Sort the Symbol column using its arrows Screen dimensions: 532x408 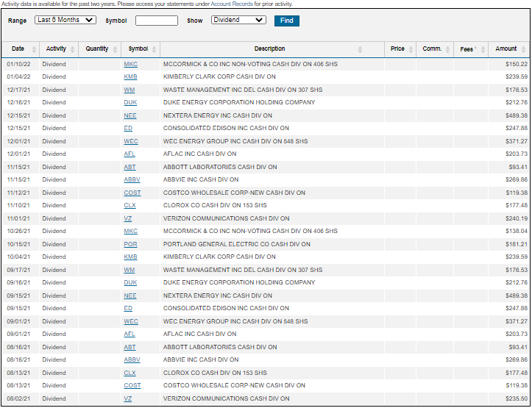(155, 49)
